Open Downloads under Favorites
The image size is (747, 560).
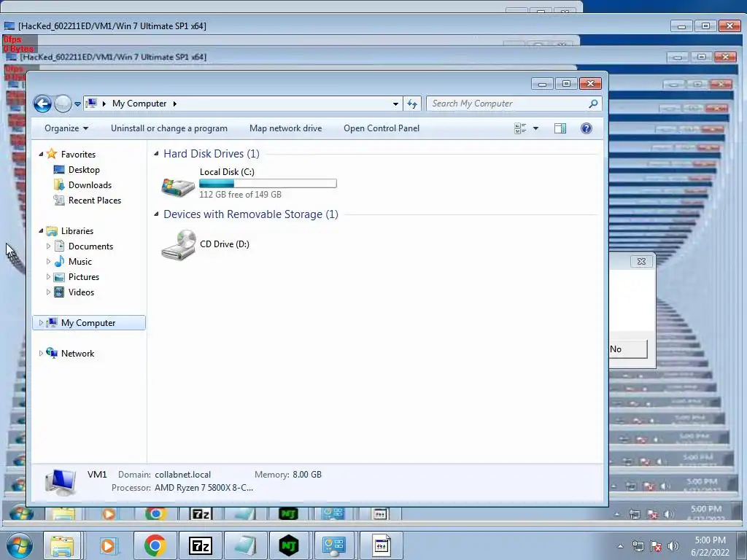[x=90, y=184]
